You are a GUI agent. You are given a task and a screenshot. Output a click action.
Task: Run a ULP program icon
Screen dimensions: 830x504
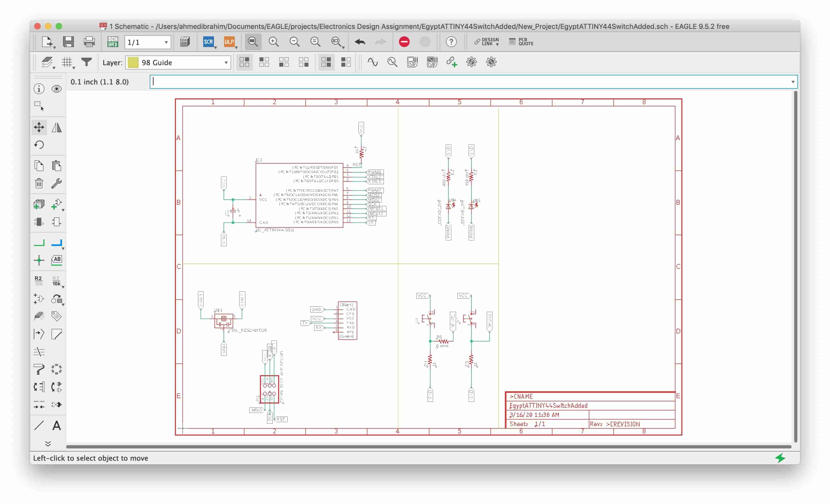click(x=229, y=42)
